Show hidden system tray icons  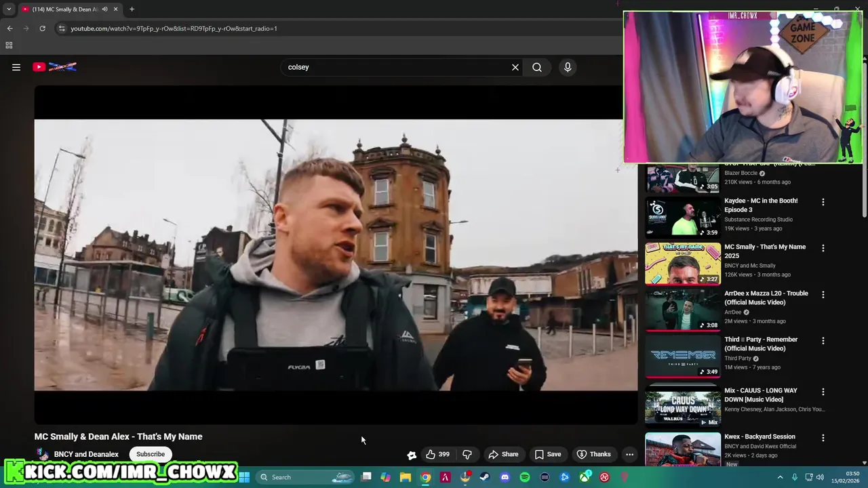[780, 477]
